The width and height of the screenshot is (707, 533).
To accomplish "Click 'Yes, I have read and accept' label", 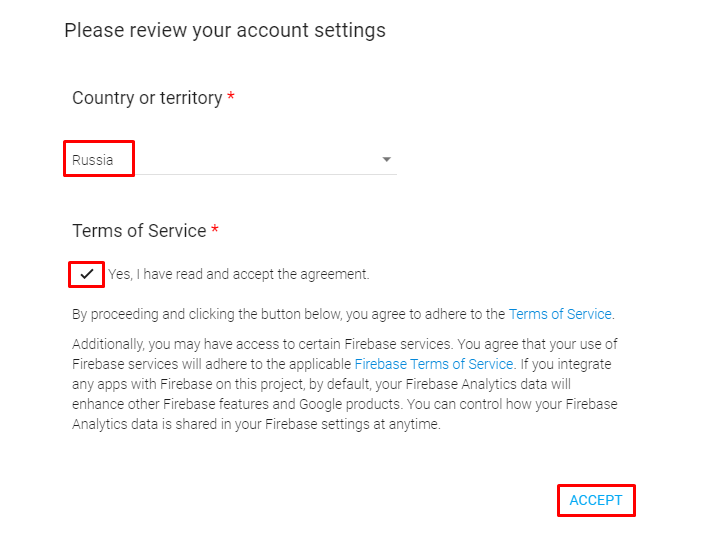I will (x=239, y=274).
